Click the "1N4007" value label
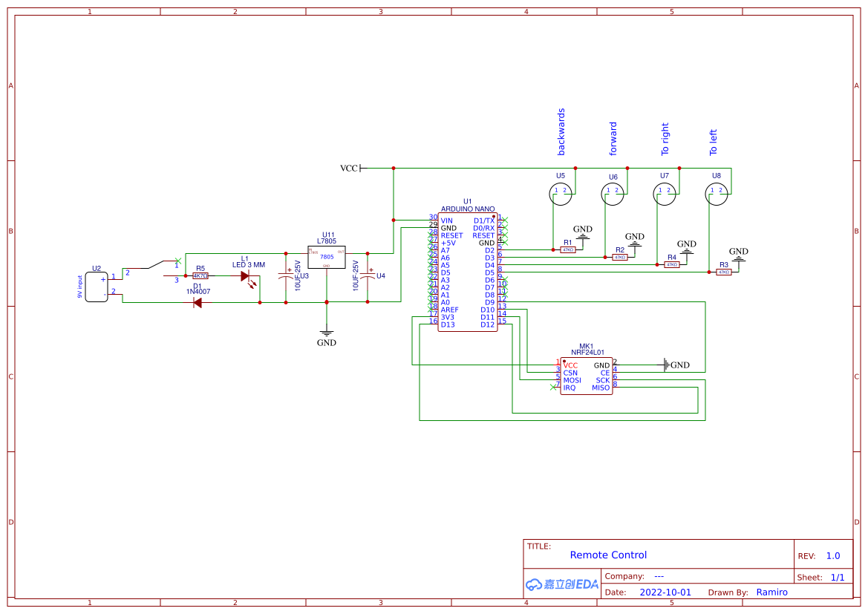 tap(198, 292)
